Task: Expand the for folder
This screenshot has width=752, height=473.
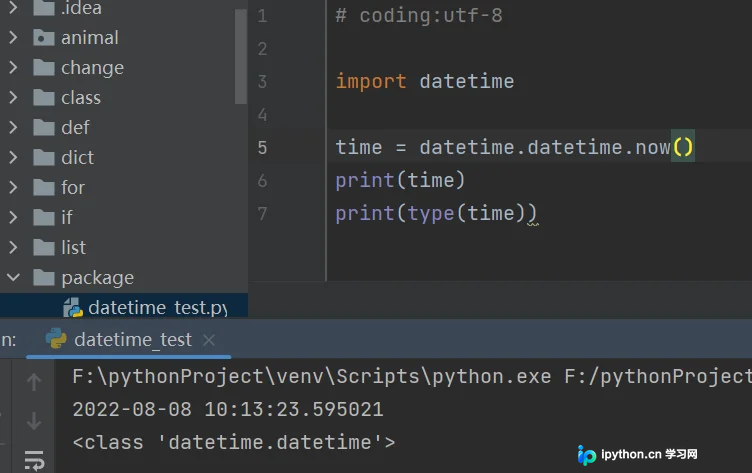Action: pyautogui.click(x=13, y=188)
